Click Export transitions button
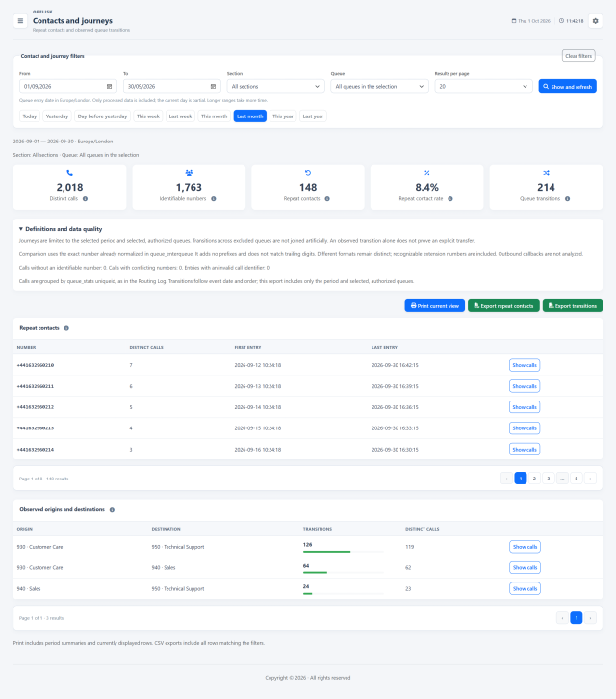616x699 pixels. point(573,306)
